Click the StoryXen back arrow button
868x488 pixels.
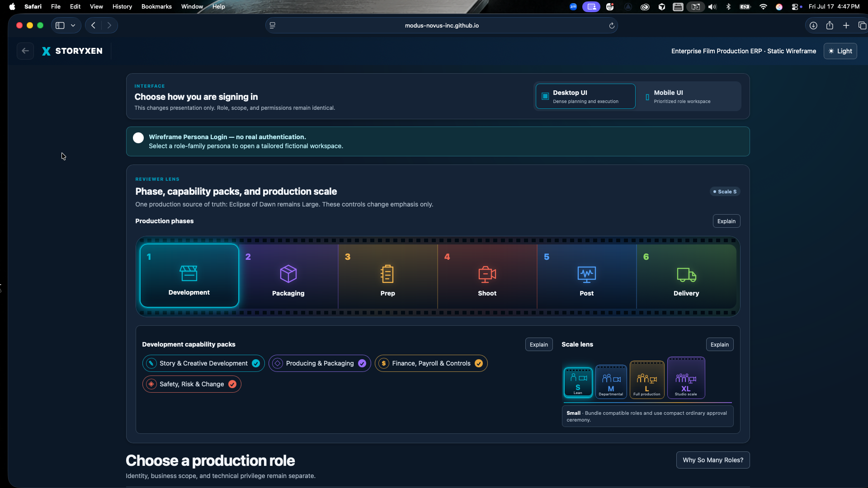(25, 51)
